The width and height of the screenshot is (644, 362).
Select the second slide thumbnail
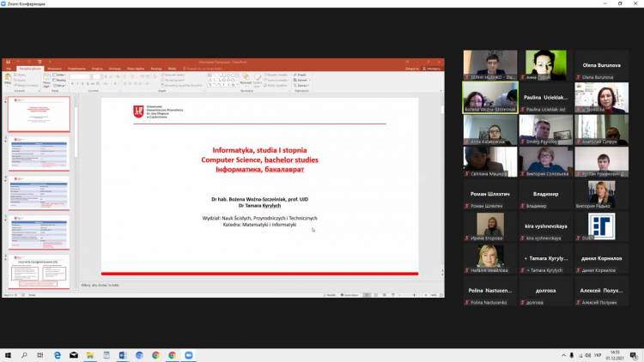[39, 154]
